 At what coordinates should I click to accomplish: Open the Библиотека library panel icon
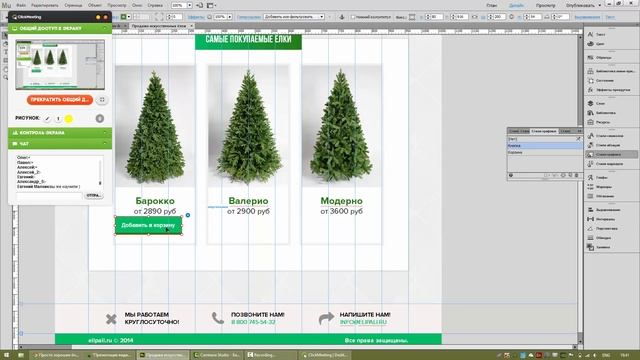[x=590, y=113]
